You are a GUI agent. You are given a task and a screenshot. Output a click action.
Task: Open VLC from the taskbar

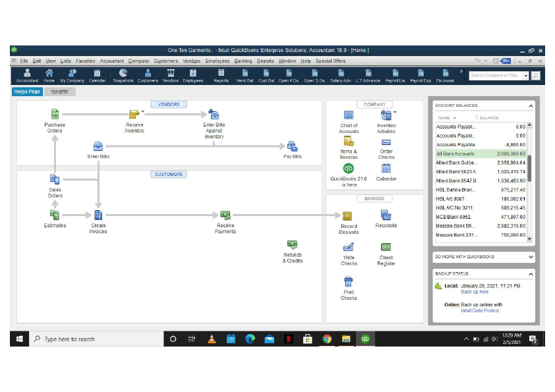tap(212, 339)
